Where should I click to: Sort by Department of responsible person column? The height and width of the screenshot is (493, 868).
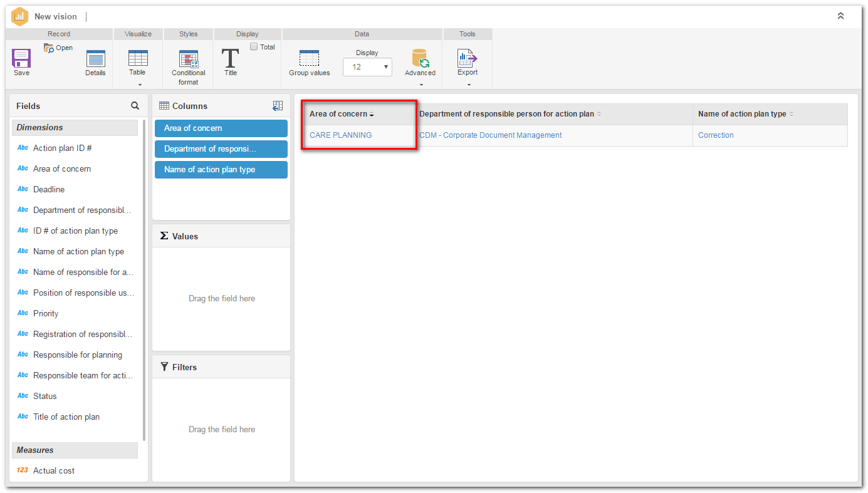coord(599,114)
